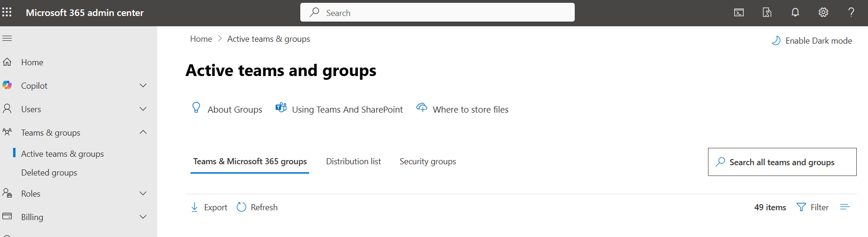Open the help question mark icon
Viewport: 868px width, 237px height.
click(x=851, y=13)
